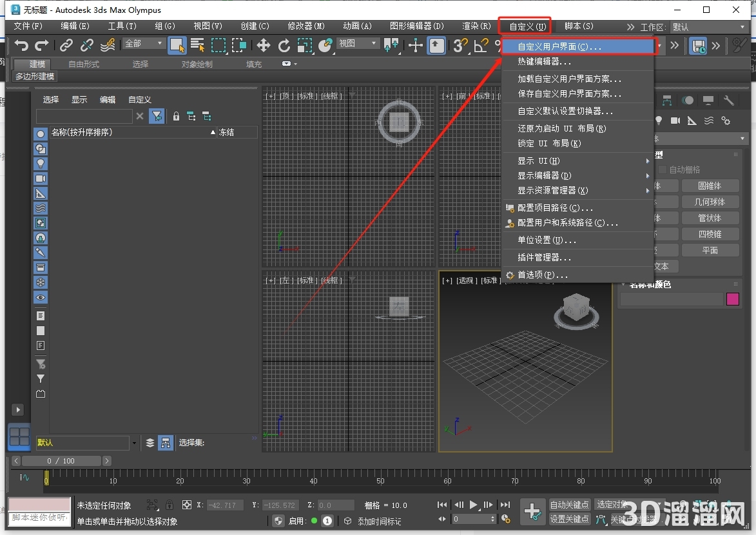Create a 四棱锥 pyramid primitive

tap(710, 234)
